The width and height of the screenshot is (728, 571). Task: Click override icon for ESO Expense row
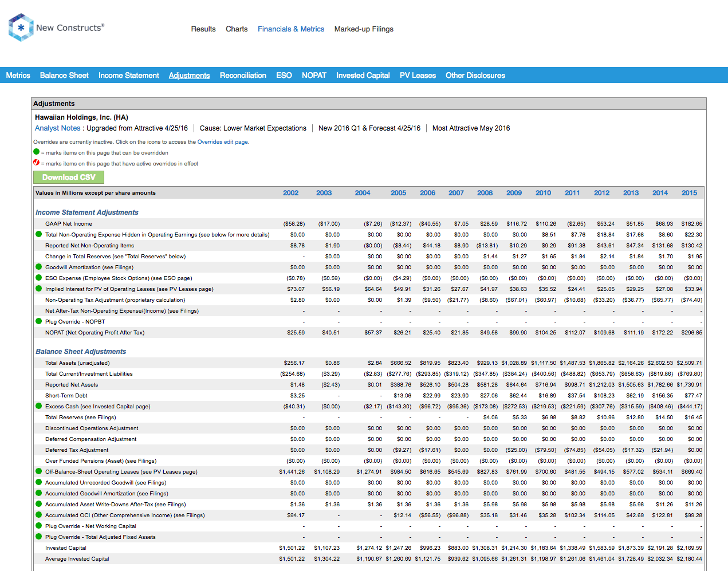pyautogui.click(x=39, y=278)
